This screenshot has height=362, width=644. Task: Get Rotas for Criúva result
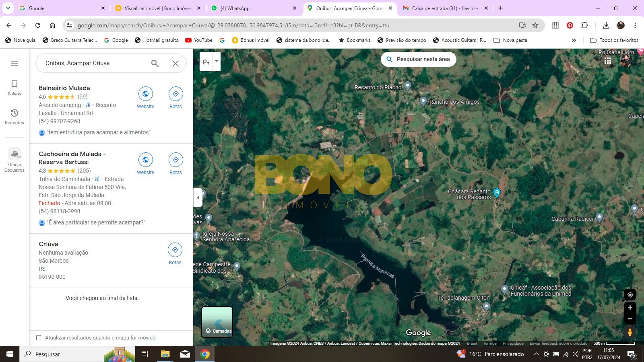pos(175,254)
